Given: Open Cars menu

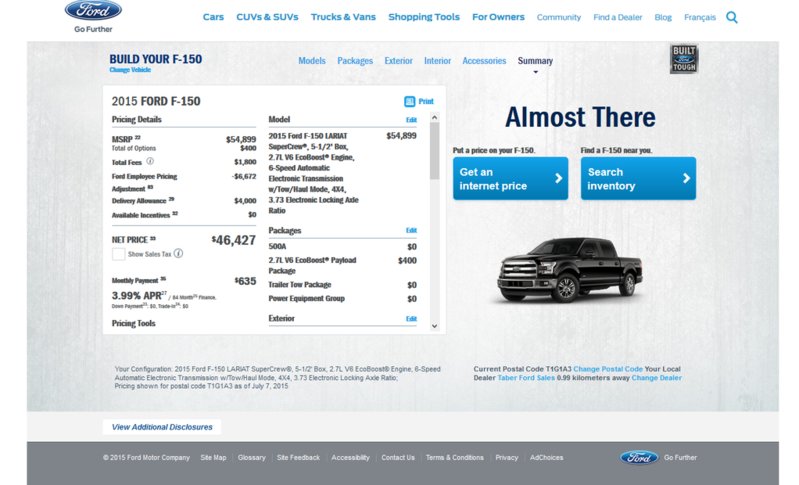Looking at the screenshot, I should [213, 17].
